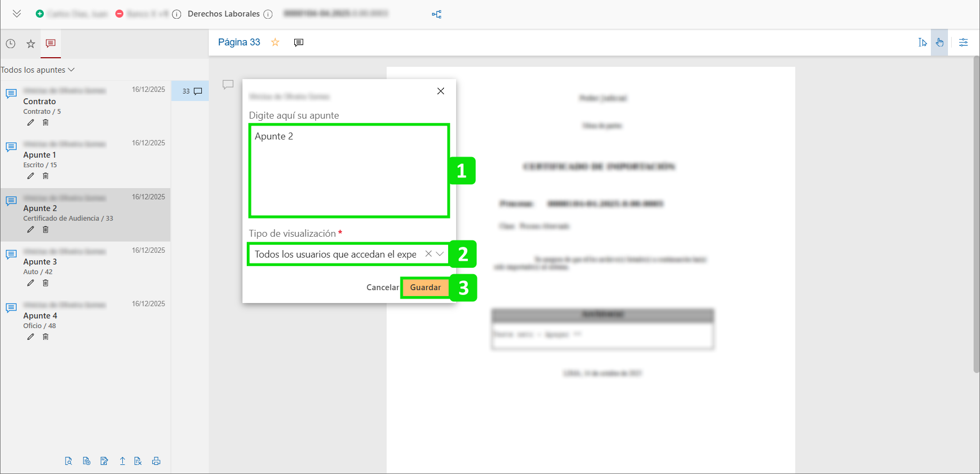
Task: Open the viewer settings sliders icon
Action: [963, 42]
